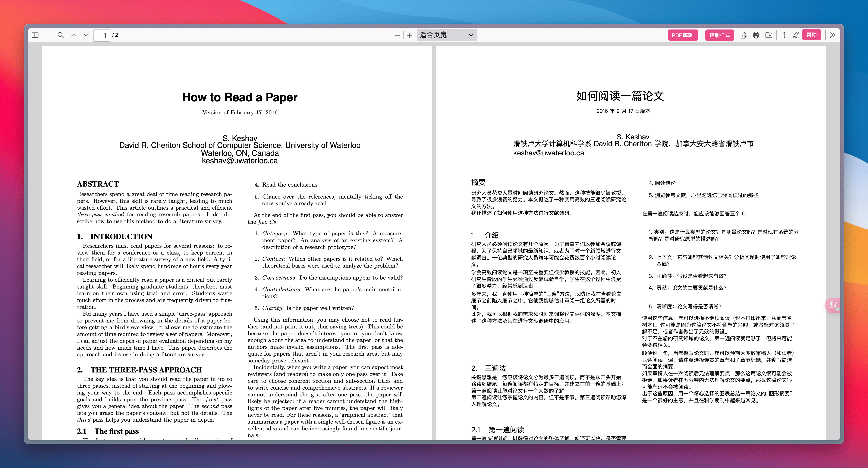The width and height of the screenshot is (868, 468).
Task: Click '2. THE THREE-PASS APPROACH' heading
Action: click(x=139, y=370)
